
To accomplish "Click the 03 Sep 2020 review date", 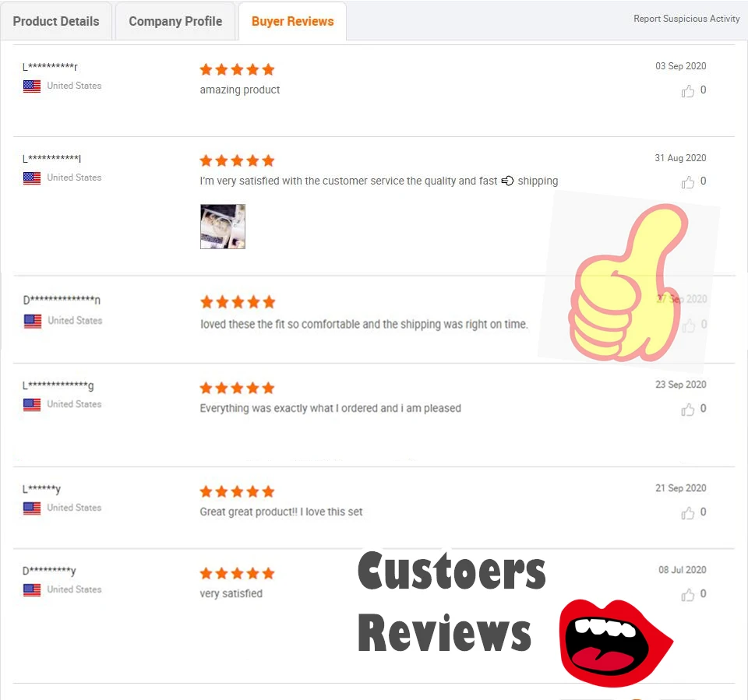I will [680, 66].
